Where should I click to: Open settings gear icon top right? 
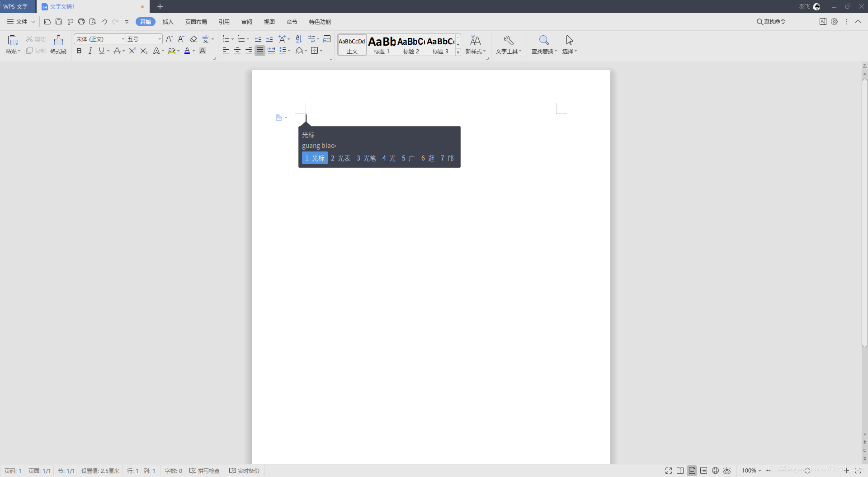tap(835, 22)
